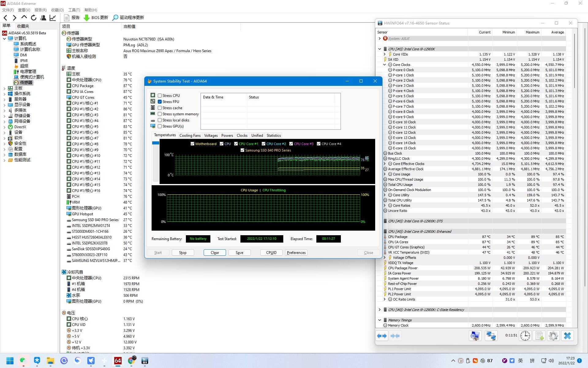Collapse Memory Timings section in HWiNFO
The height and width of the screenshot is (368, 588).
click(379, 320)
